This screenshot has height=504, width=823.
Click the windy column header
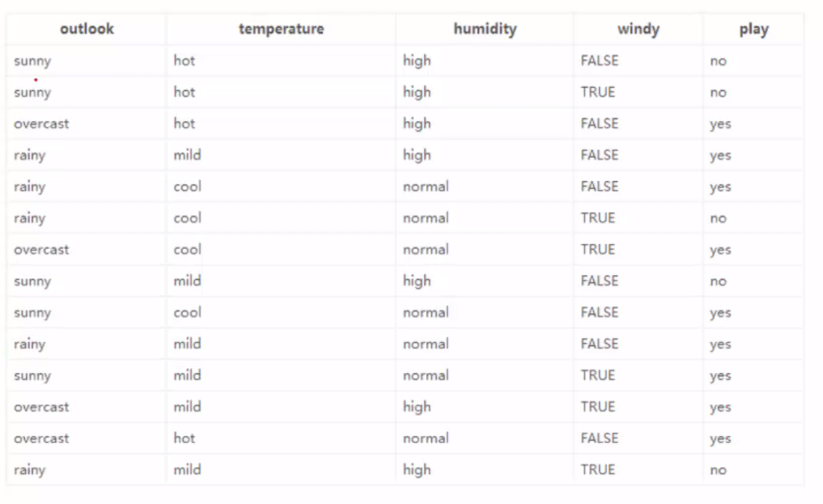pos(638,29)
